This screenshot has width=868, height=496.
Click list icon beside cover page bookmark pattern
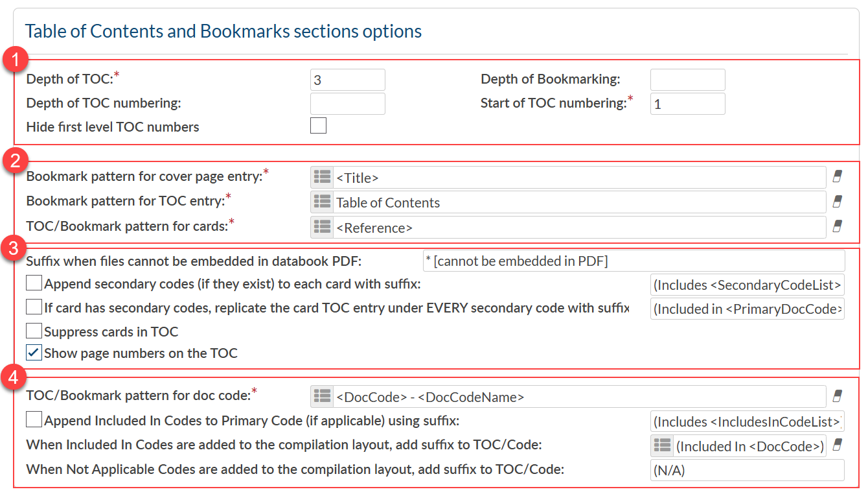click(321, 178)
